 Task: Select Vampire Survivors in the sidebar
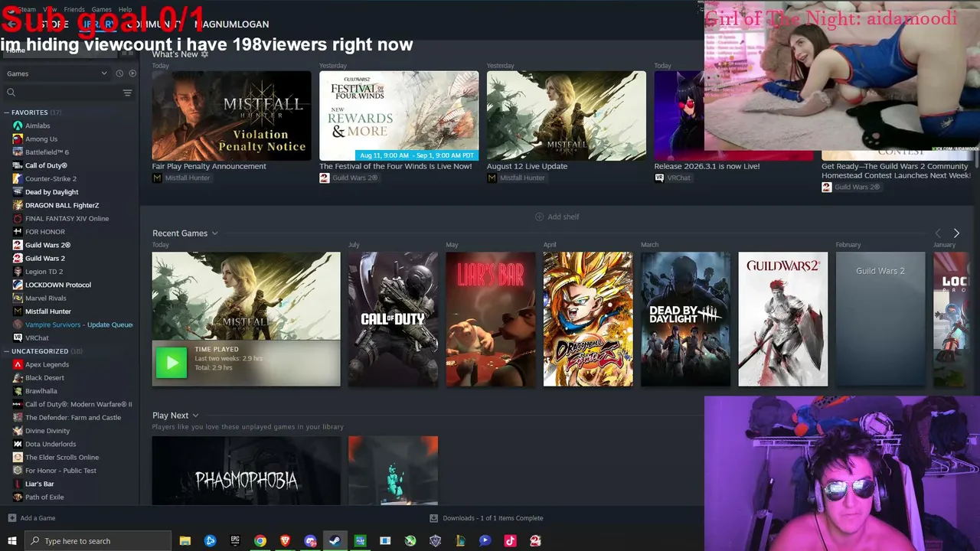coord(79,324)
